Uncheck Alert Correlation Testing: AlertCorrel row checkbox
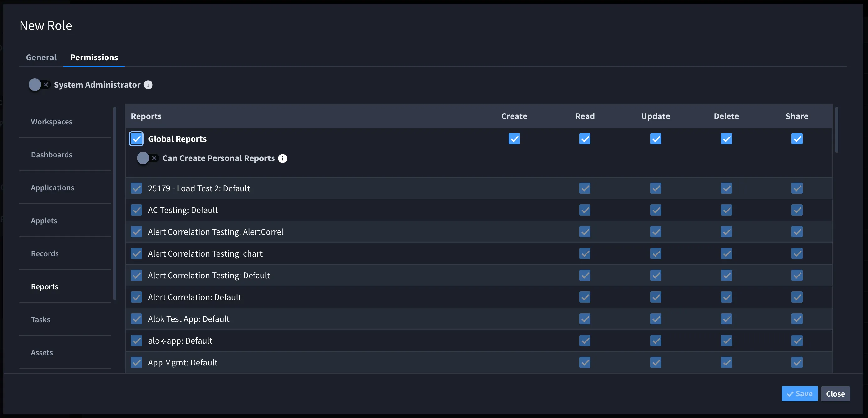Image resolution: width=868 pixels, height=418 pixels. pos(136,232)
